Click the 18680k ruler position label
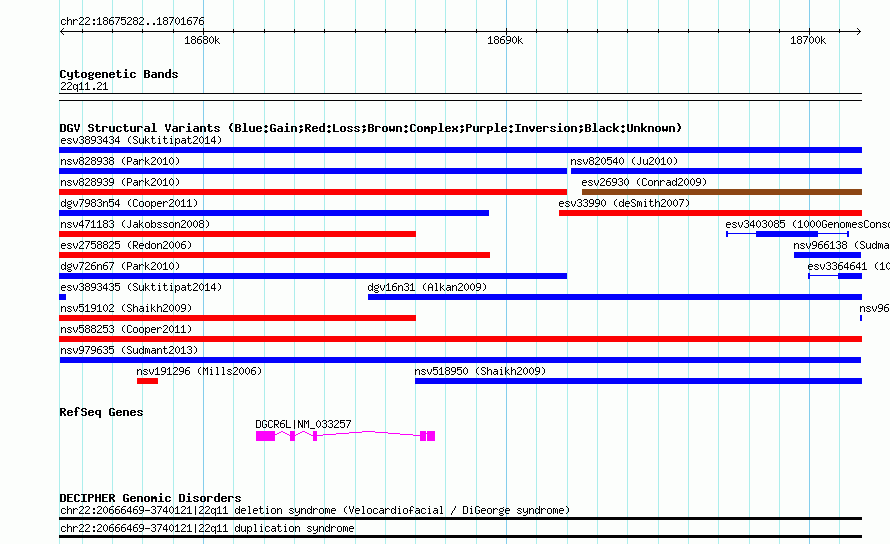 [202, 40]
